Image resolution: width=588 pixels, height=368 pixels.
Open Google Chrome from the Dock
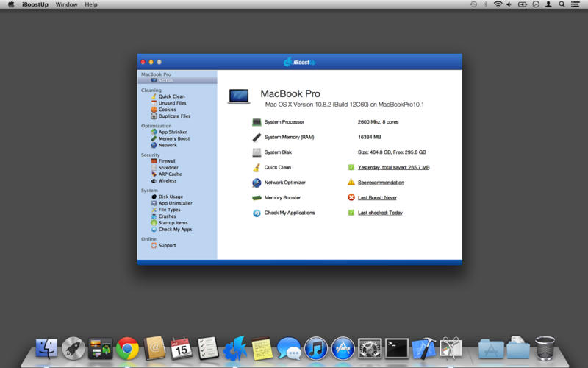click(127, 348)
